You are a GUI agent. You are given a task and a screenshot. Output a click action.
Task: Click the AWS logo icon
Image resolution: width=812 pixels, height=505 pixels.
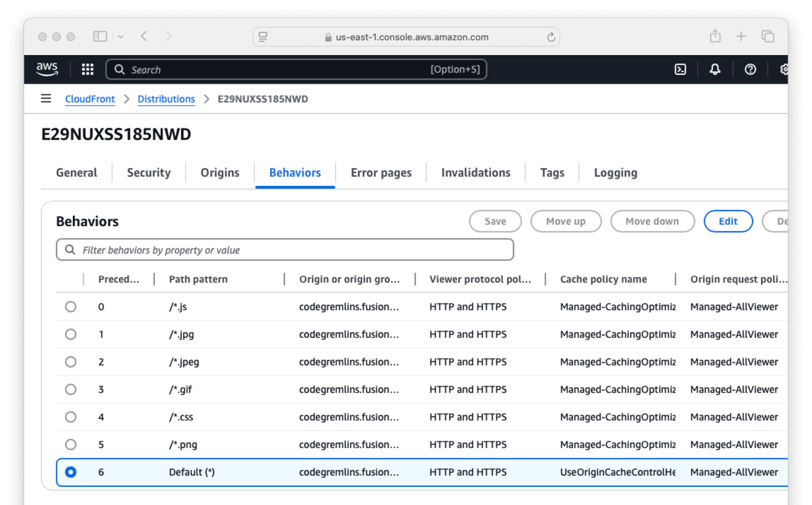click(47, 69)
